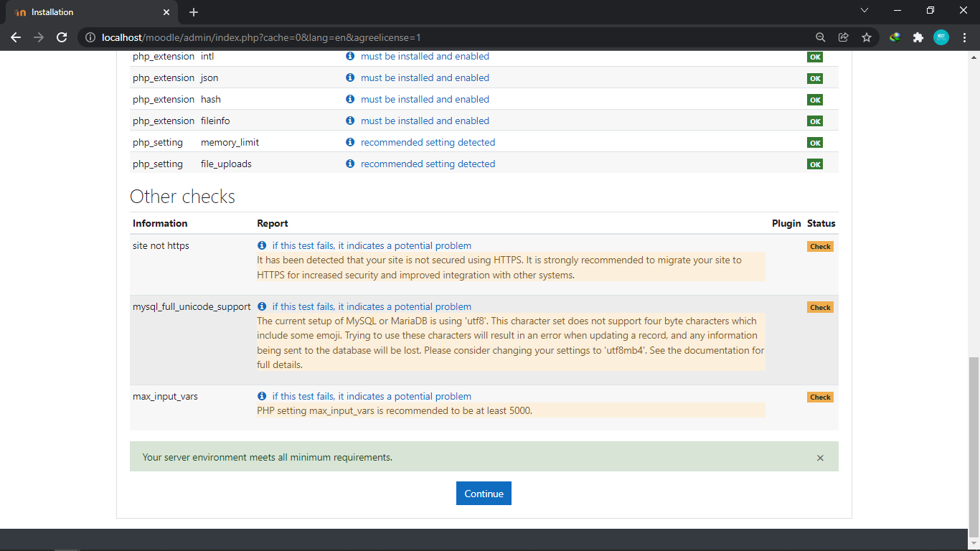Image resolution: width=980 pixels, height=551 pixels.
Task: Click the OK badge in the file_uploads row
Action: [x=815, y=164]
